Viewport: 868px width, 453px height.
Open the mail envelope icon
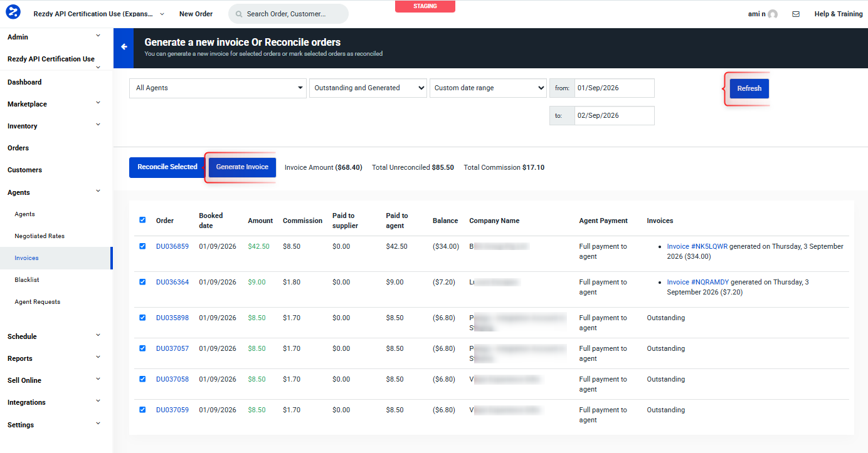(796, 14)
